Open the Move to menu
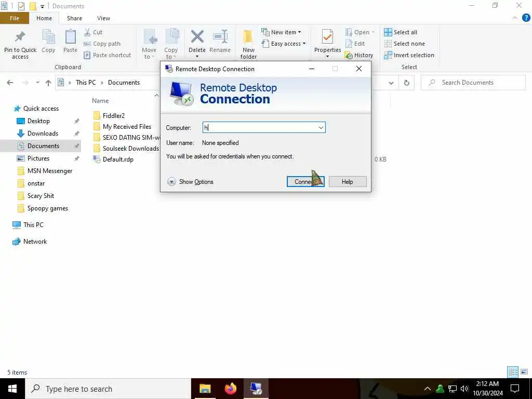532x399 pixels. point(149,44)
